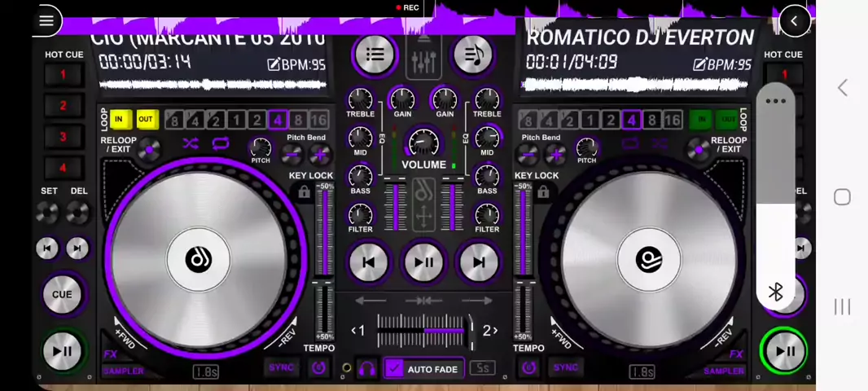The width and height of the screenshot is (868, 391).
Task: Set left deck loop IN point
Action: tap(119, 120)
